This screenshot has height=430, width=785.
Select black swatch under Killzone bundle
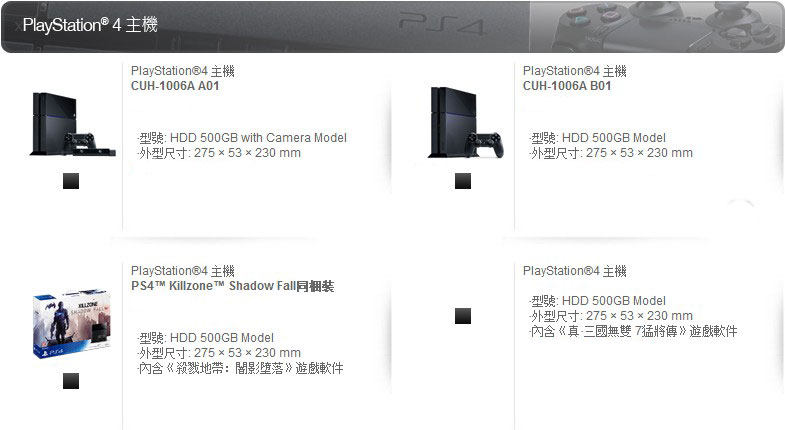point(71,381)
